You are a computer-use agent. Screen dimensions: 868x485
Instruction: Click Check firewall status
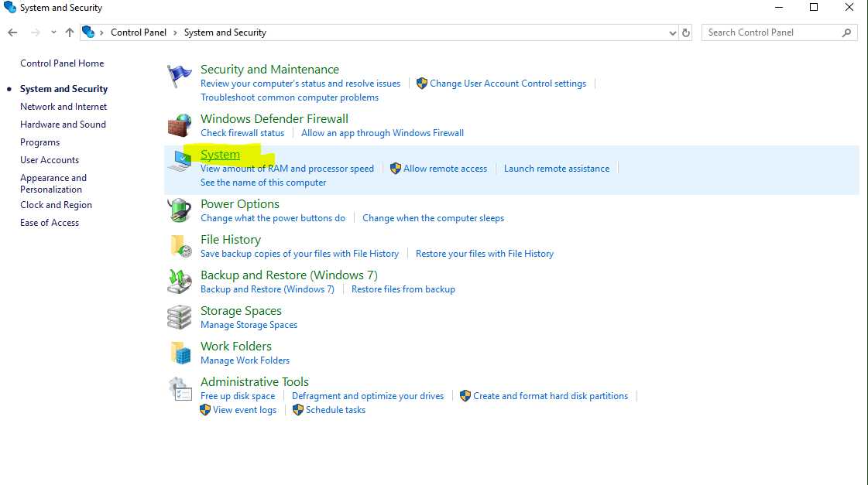pyautogui.click(x=242, y=133)
